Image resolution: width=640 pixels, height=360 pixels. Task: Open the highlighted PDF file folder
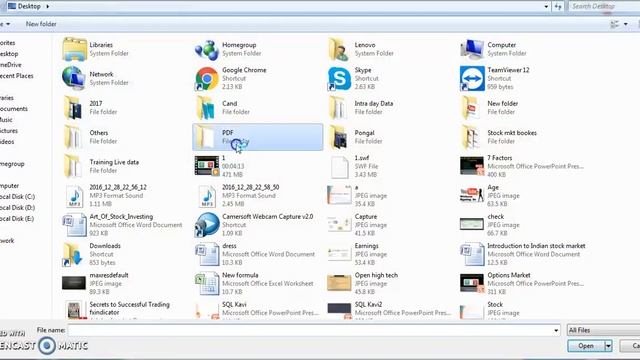[x=258, y=137]
